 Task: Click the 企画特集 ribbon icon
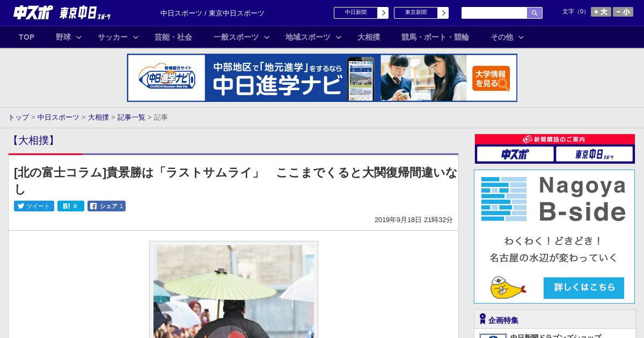click(482, 319)
